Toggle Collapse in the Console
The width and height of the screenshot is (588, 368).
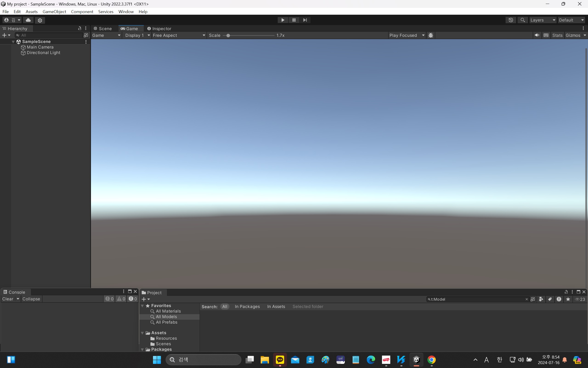[x=31, y=299]
